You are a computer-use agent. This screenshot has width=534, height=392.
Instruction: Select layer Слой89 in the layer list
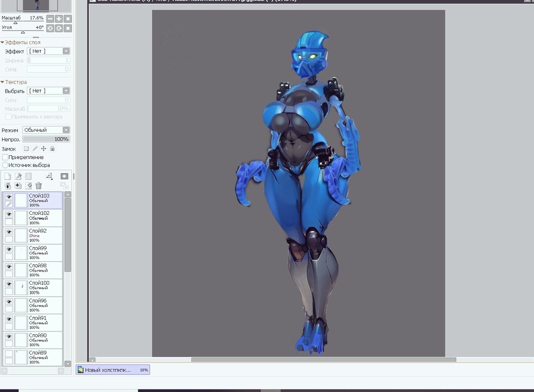[33, 357]
